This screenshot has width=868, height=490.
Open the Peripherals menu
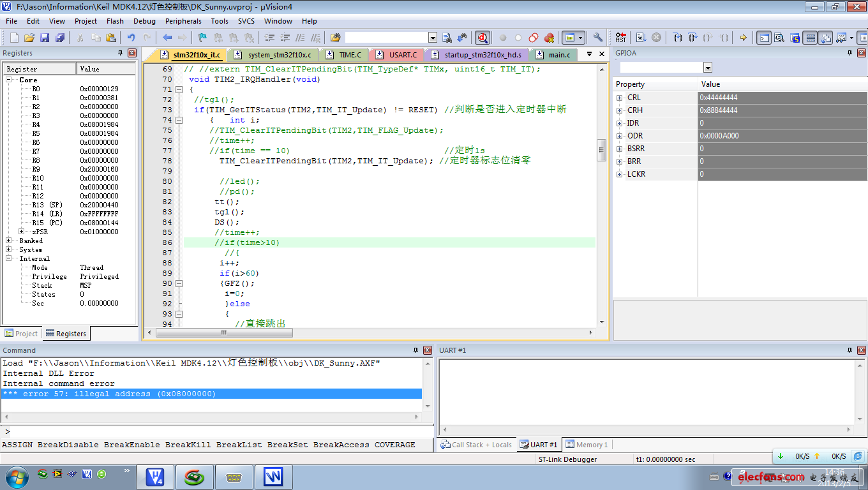pyautogui.click(x=183, y=21)
